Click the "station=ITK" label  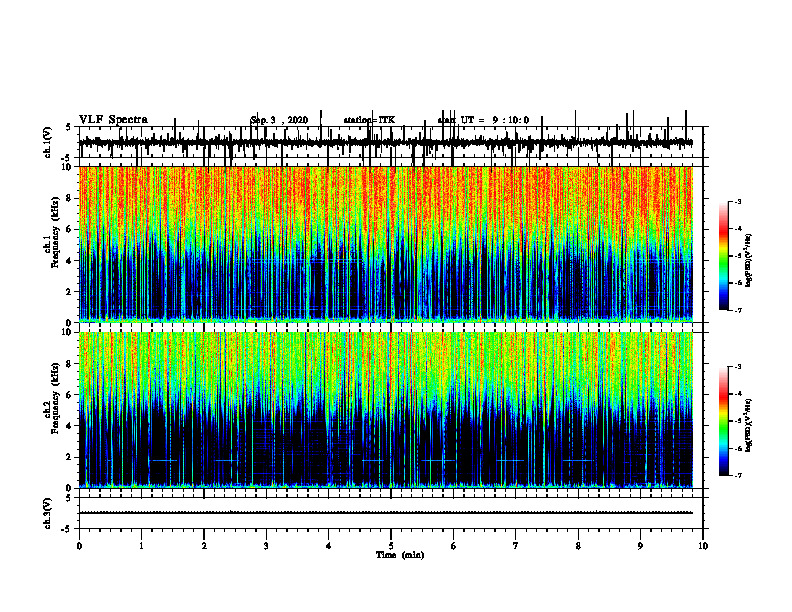coord(369,120)
